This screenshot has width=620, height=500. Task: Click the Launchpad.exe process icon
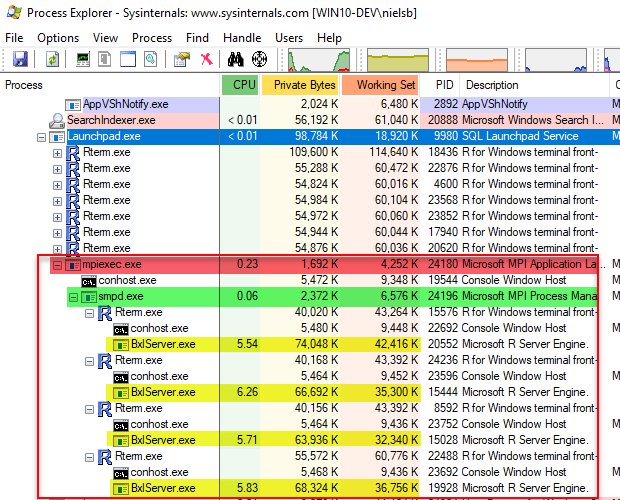pyautogui.click(x=57, y=137)
